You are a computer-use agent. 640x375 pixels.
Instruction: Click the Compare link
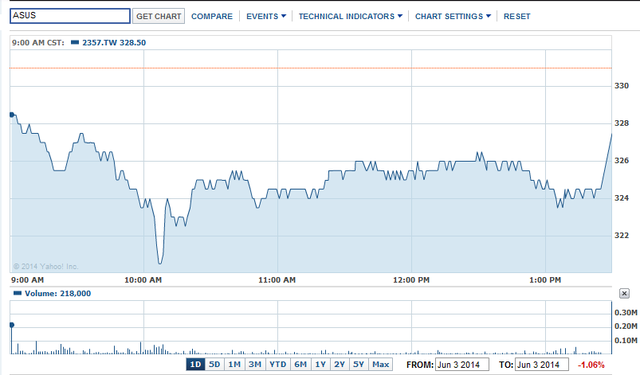[212, 16]
